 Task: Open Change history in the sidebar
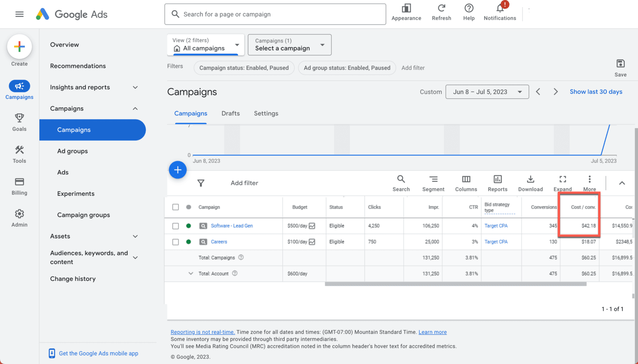[73, 279]
